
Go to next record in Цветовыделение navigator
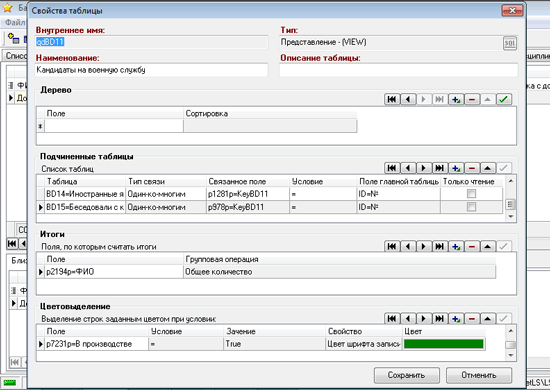coord(423,318)
